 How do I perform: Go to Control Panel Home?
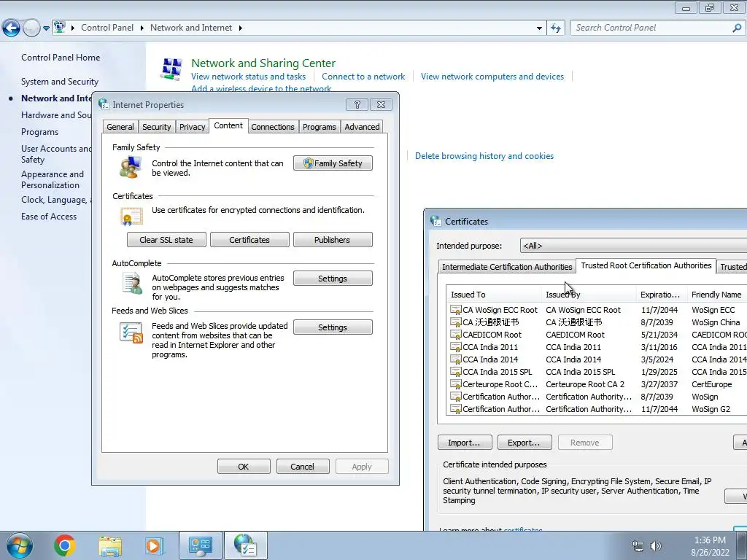tap(61, 57)
